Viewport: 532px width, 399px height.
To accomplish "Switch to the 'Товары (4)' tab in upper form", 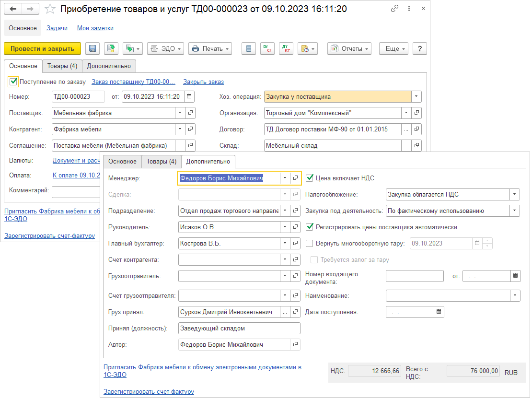I will point(62,66).
